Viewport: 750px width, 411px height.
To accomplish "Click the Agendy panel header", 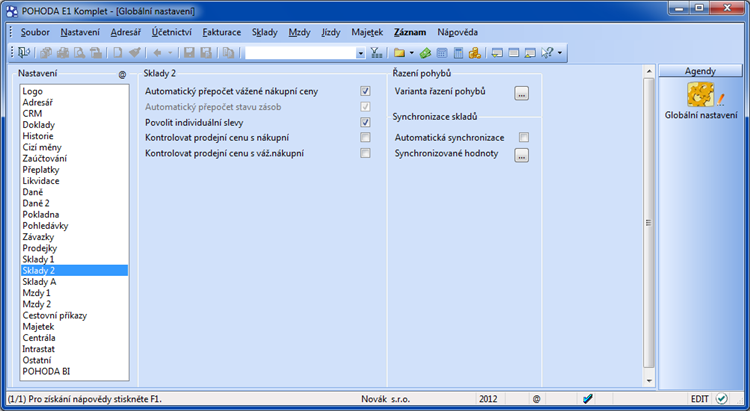I will tap(700, 71).
